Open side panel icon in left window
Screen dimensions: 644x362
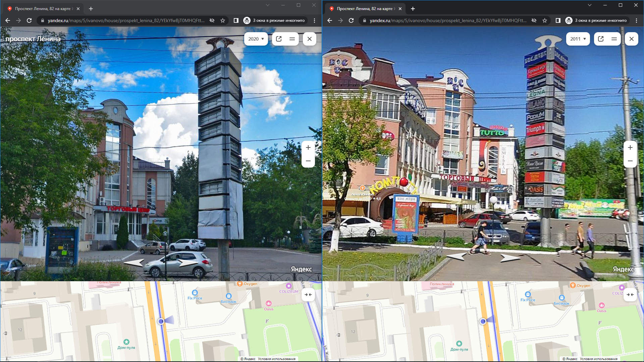point(236,20)
